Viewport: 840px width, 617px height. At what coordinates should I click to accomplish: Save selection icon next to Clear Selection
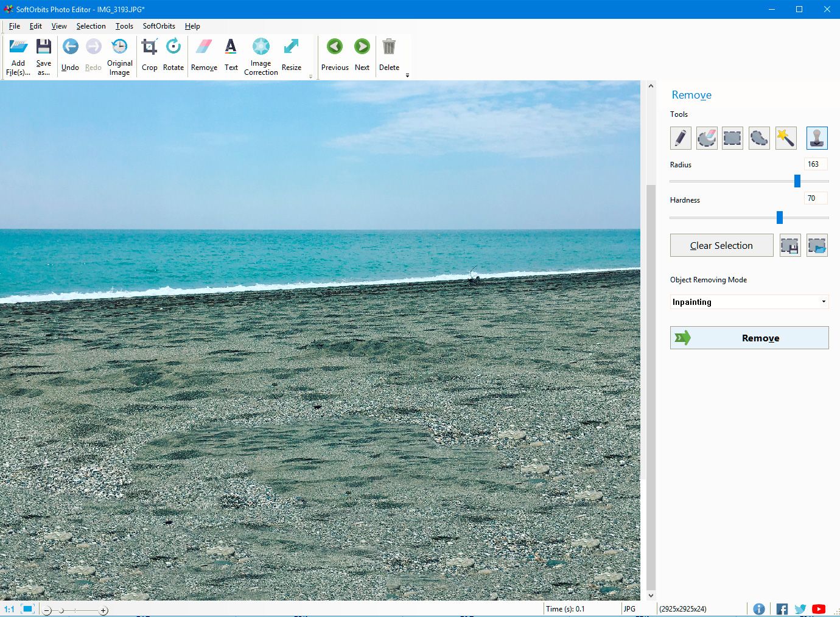790,246
